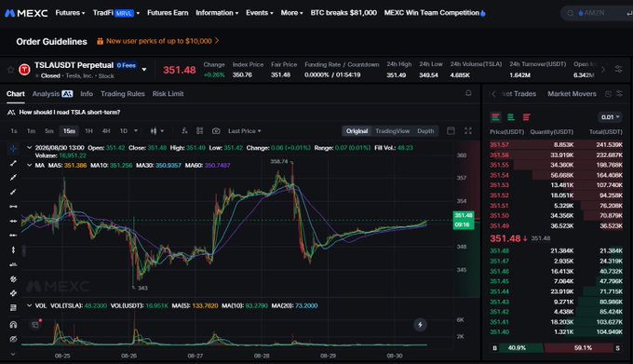Open the 0.01 price precision dropdown

610,117
